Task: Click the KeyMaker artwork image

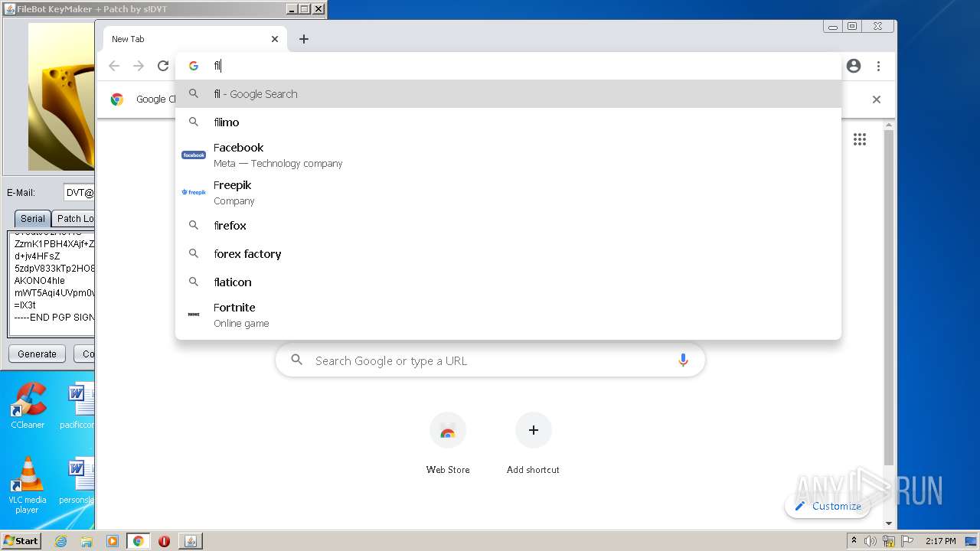Action: coord(61,96)
